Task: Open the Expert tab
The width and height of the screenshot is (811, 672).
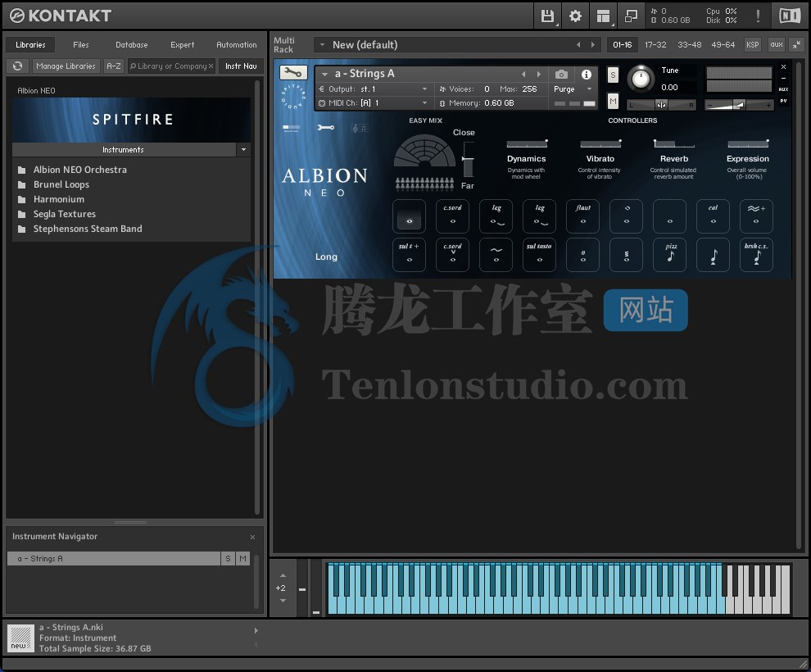Action: [x=182, y=45]
